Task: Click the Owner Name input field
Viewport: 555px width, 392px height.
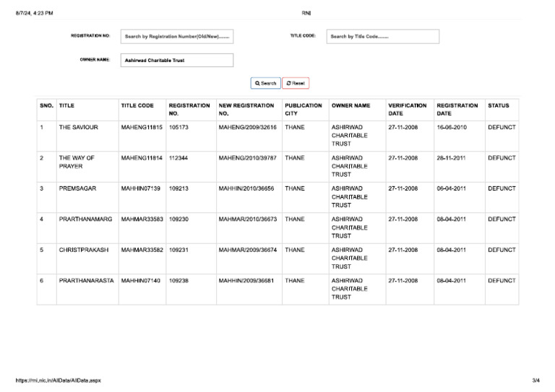Action: click(x=177, y=60)
